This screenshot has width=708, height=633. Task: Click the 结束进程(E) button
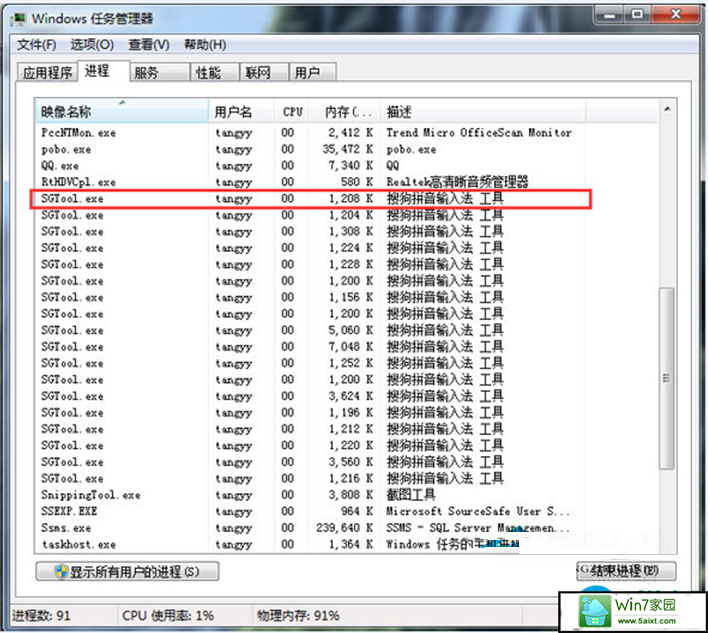click(626, 571)
